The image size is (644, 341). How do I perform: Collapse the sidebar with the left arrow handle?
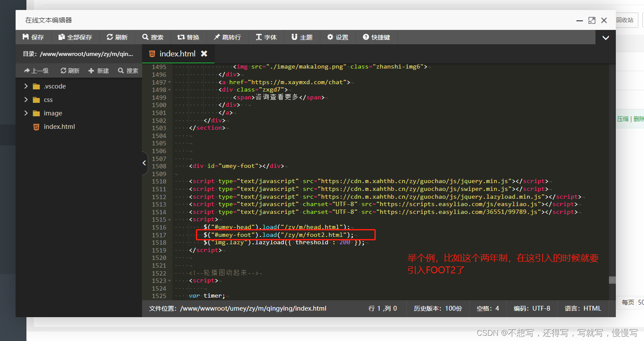point(144,163)
